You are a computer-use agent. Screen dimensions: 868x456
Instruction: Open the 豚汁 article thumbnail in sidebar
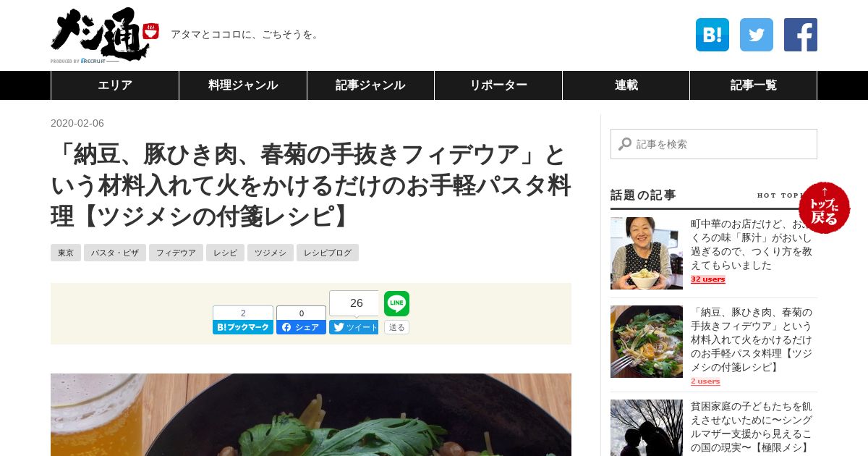pos(647,253)
